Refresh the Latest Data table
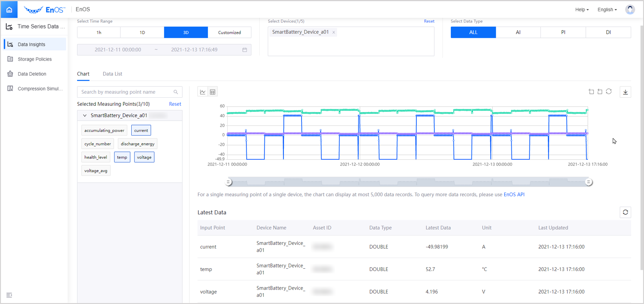 pos(625,212)
